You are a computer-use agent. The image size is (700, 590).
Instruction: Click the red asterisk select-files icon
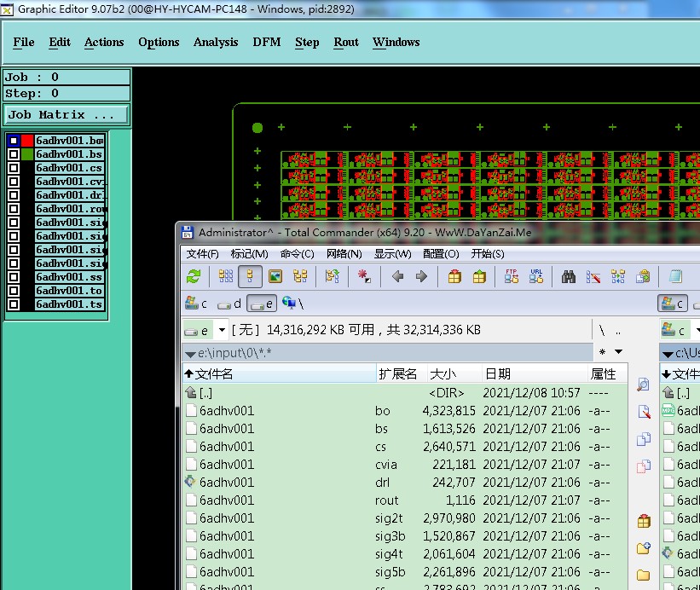(x=364, y=277)
